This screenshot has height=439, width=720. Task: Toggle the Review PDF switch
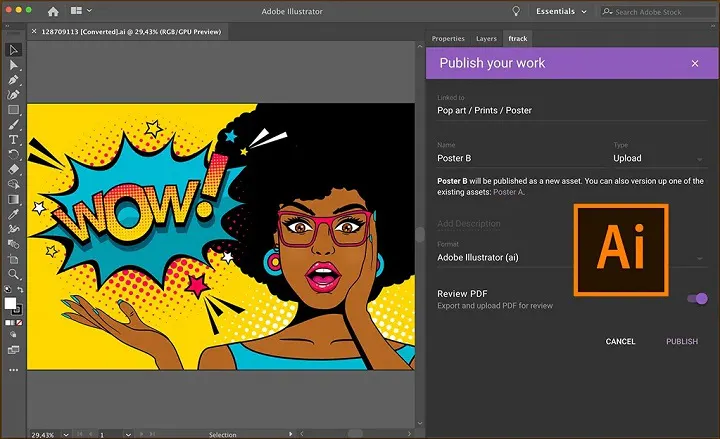pyautogui.click(x=697, y=299)
